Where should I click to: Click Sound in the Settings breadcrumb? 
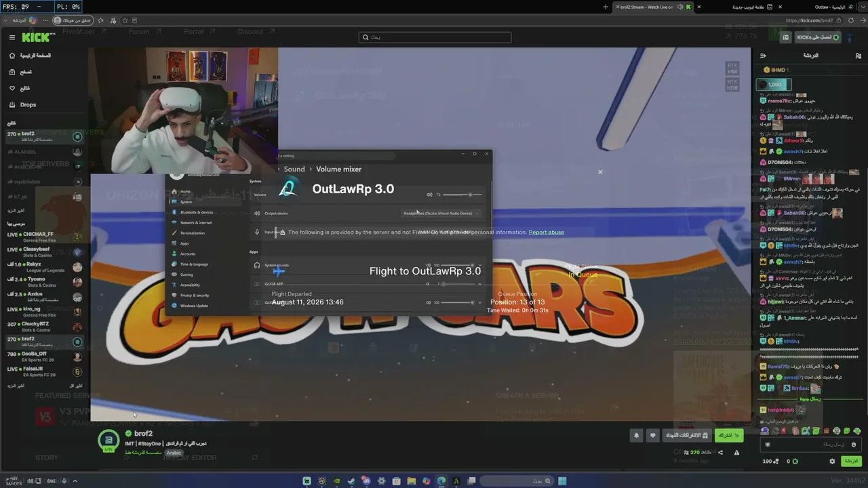click(x=294, y=169)
